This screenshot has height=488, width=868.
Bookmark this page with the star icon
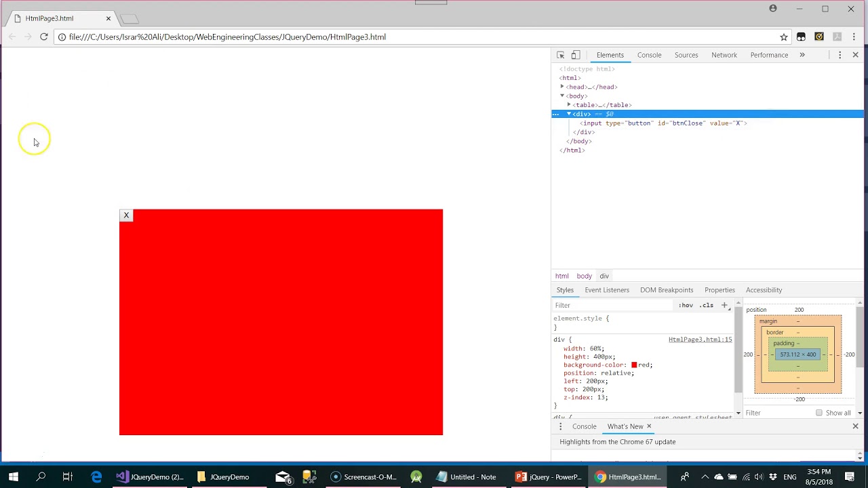[784, 37]
